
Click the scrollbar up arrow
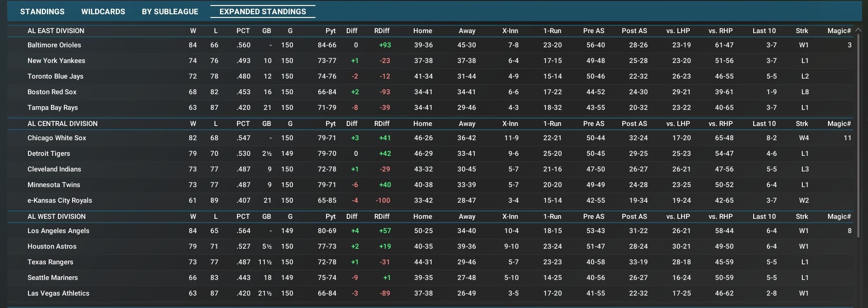[858, 30]
